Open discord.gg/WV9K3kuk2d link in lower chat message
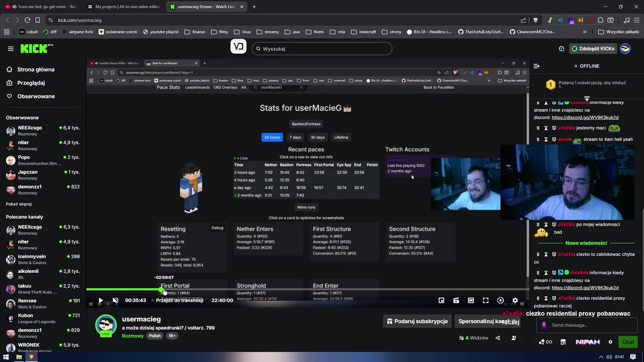Image resolution: width=644 pixels, height=362 pixels. [x=585, y=288]
